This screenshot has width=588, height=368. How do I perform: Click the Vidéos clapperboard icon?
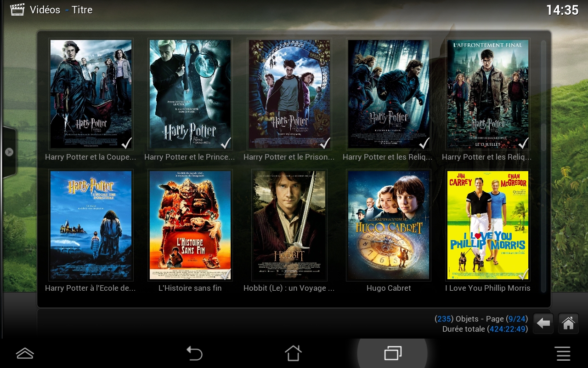point(17,10)
